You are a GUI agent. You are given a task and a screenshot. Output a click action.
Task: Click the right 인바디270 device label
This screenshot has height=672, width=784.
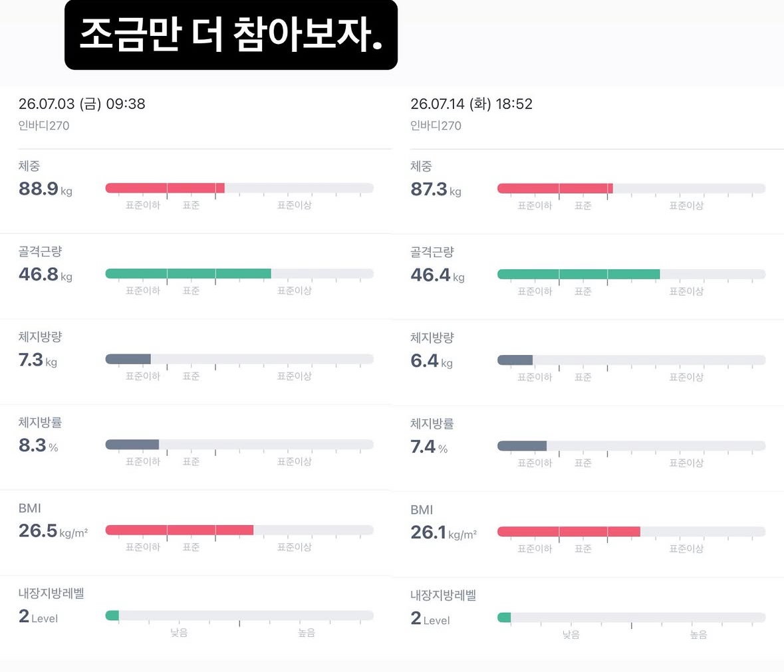[x=436, y=126]
